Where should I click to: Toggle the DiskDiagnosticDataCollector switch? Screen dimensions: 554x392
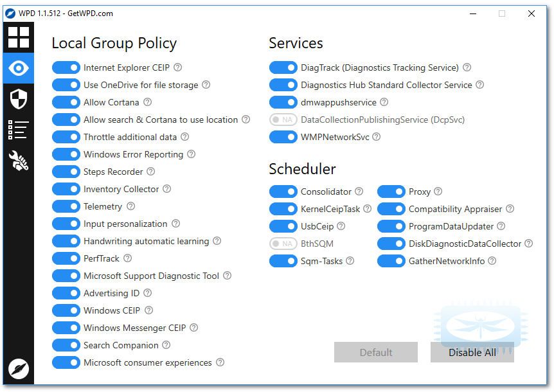point(391,244)
